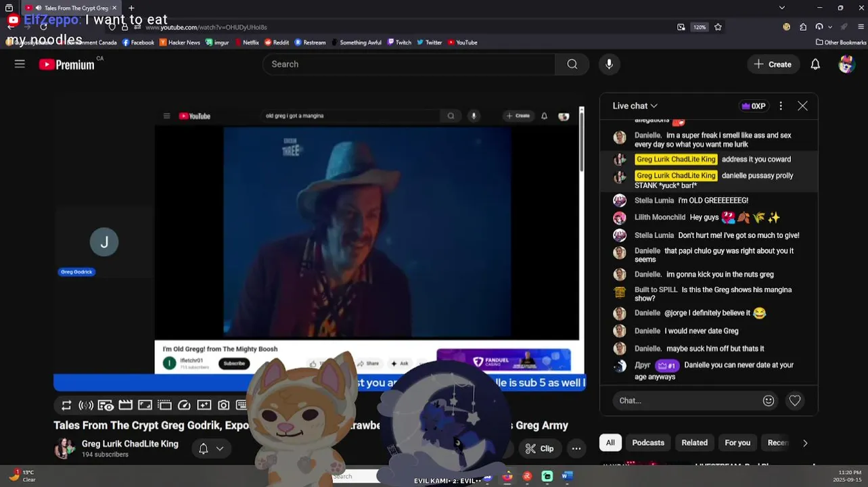Open the notifications bell in the header
The width and height of the screenshot is (868, 487).
point(815,64)
